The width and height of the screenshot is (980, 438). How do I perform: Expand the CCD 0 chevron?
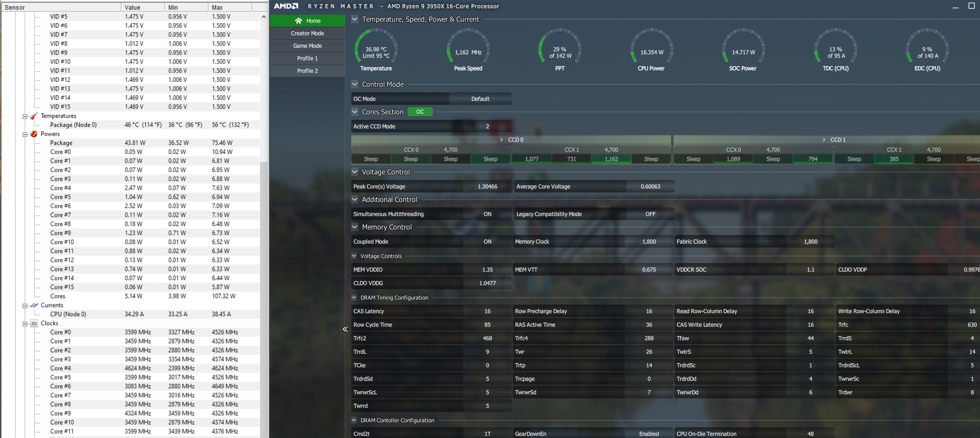[x=501, y=140]
